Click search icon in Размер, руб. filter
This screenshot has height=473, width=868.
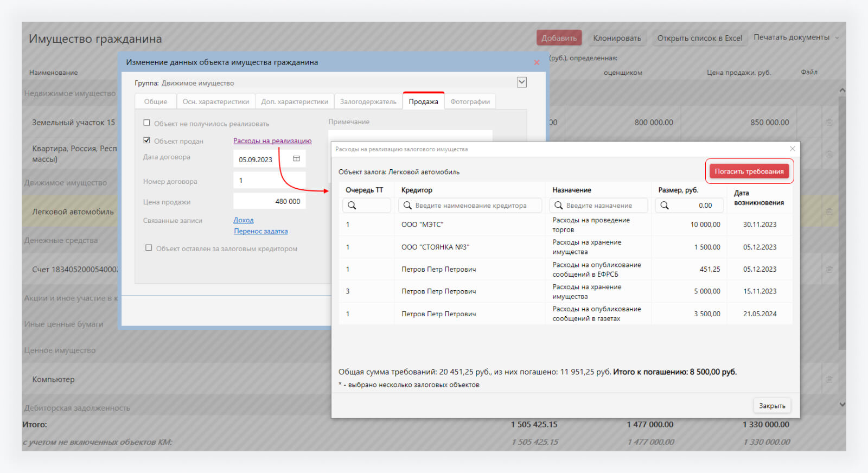665,206
